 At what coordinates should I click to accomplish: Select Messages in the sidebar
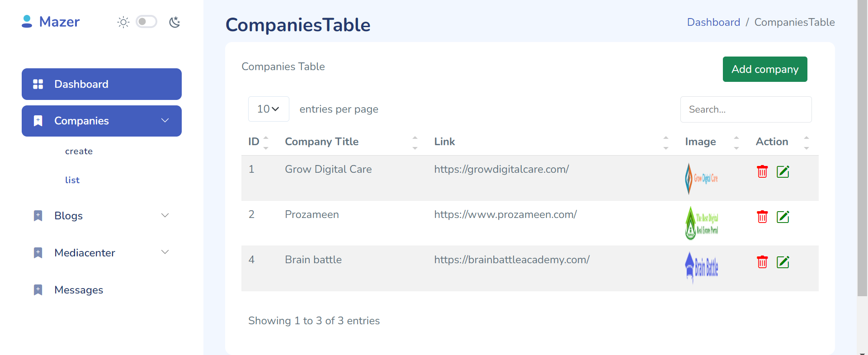[79, 290]
